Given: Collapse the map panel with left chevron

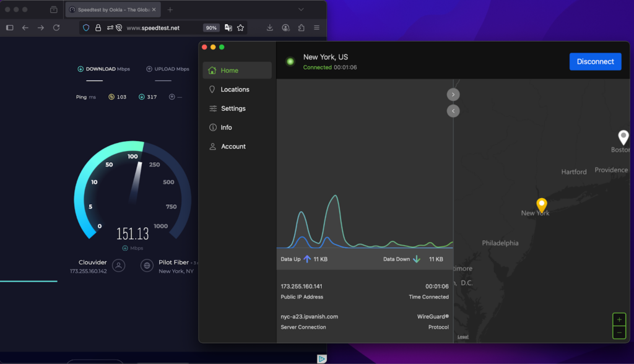Looking at the screenshot, I should pos(453,111).
